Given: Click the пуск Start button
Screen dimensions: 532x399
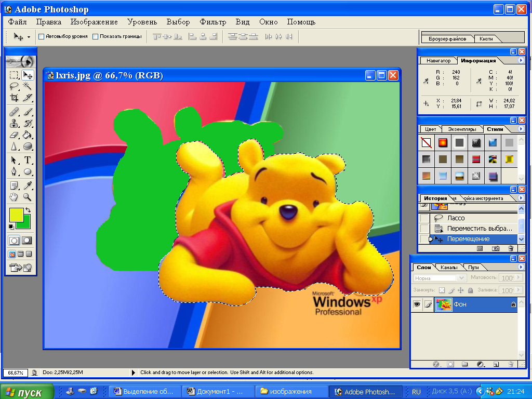Looking at the screenshot, I should [x=26, y=392].
